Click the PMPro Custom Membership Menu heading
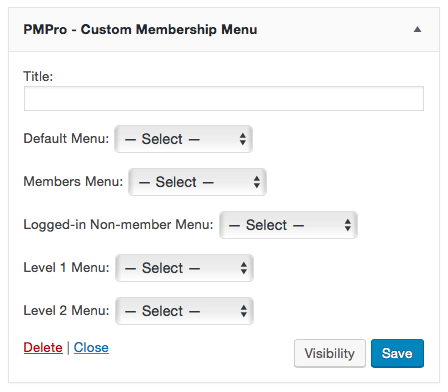Screen dimensions: 448x392 [140, 30]
